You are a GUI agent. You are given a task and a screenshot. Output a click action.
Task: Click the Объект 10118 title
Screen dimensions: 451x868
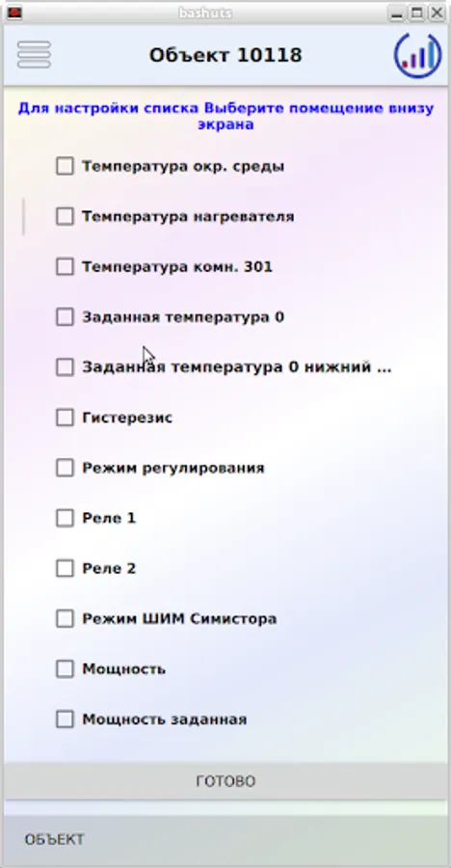tap(225, 55)
